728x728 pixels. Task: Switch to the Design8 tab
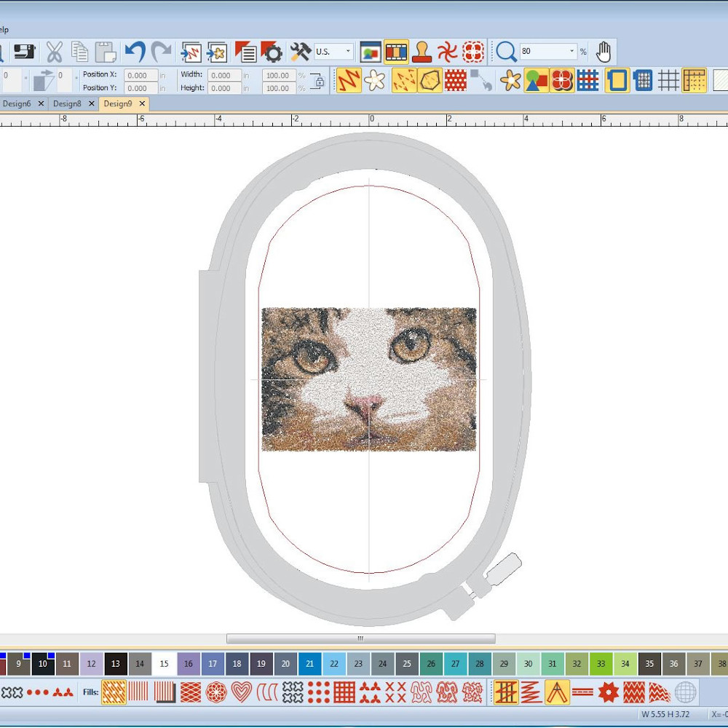[67, 103]
